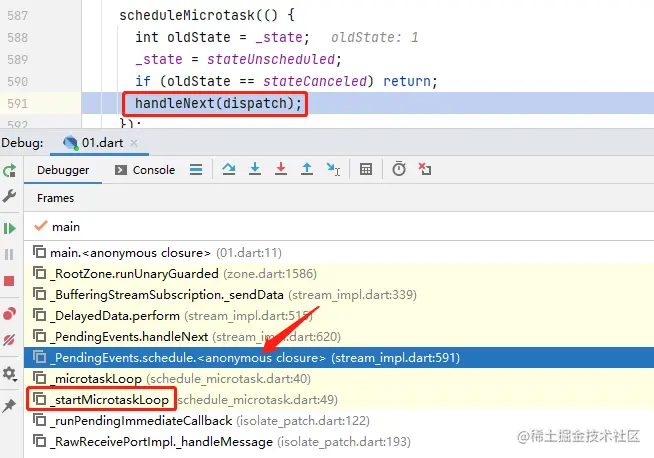Click Step Out icon
The height and width of the screenshot is (458, 654).
[x=307, y=169]
